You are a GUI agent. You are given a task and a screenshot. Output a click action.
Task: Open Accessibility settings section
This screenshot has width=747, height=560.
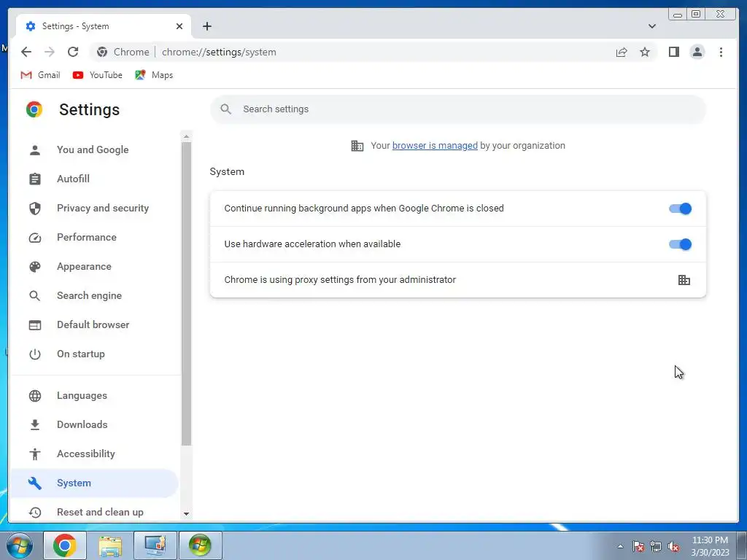[94, 454]
